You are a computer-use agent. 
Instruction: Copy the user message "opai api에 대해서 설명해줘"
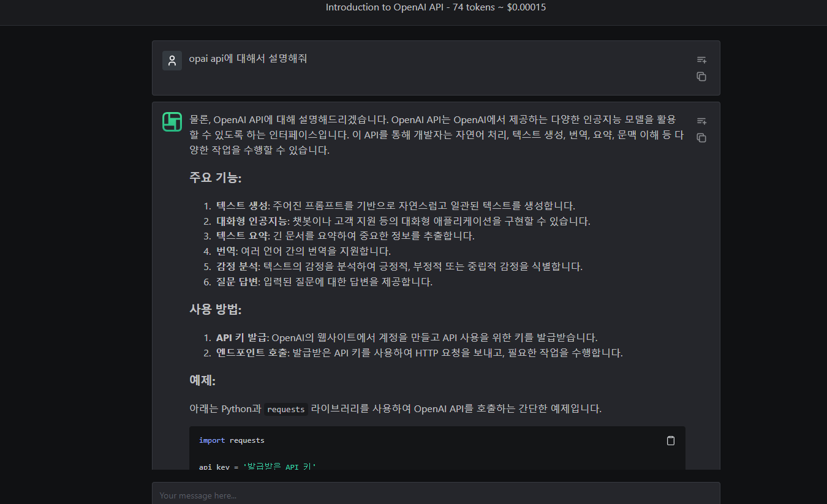tap(701, 77)
